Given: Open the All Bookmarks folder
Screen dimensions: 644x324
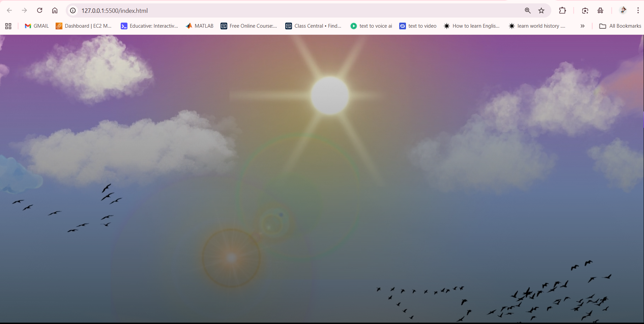Looking at the screenshot, I should pyautogui.click(x=620, y=26).
